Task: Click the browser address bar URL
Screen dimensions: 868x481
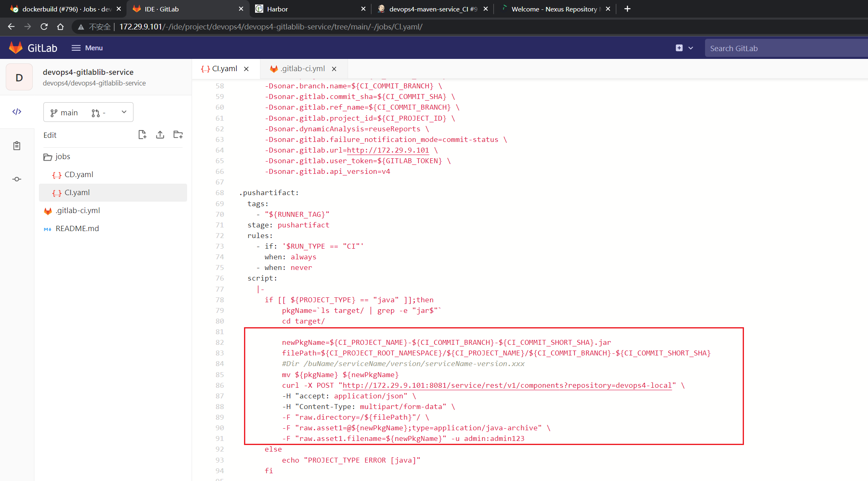Action: pos(271,27)
